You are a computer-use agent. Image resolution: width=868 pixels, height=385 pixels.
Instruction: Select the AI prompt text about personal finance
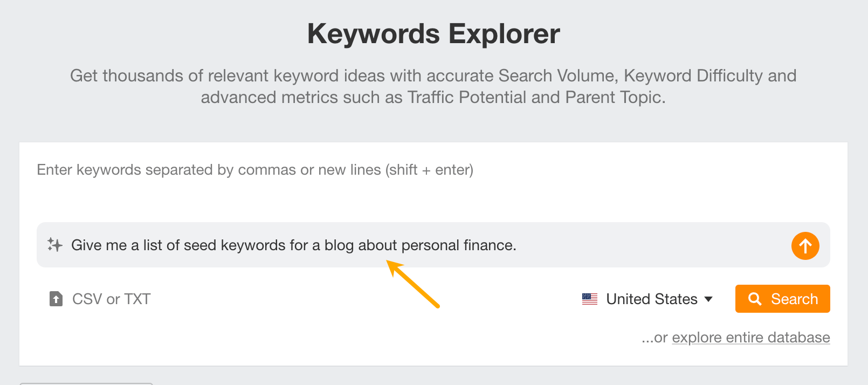294,245
